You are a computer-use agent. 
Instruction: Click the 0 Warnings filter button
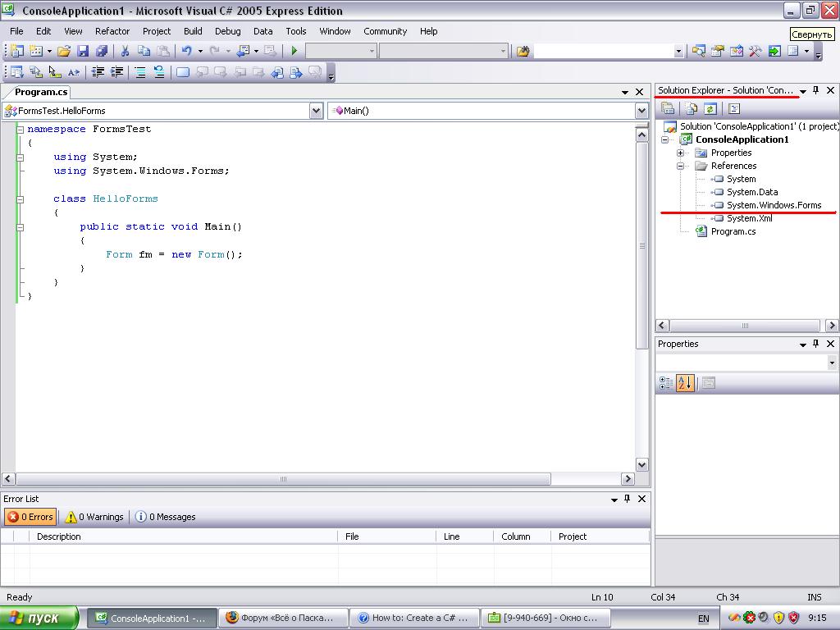click(94, 517)
